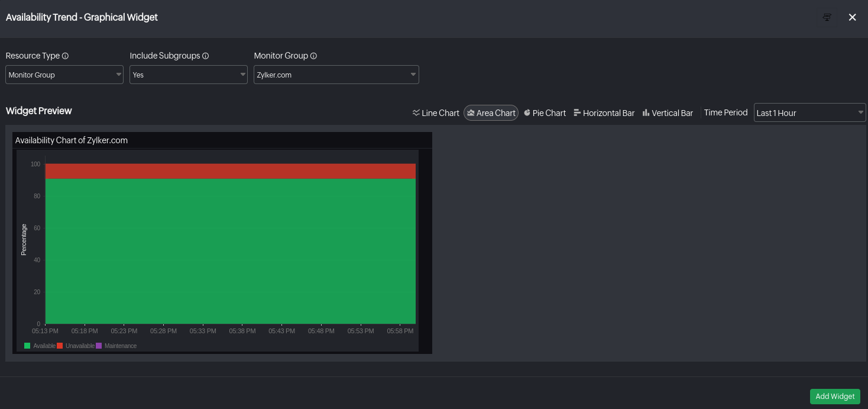Click the Availability Chart of Zylker.com title
This screenshot has width=868, height=409.
tap(72, 140)
